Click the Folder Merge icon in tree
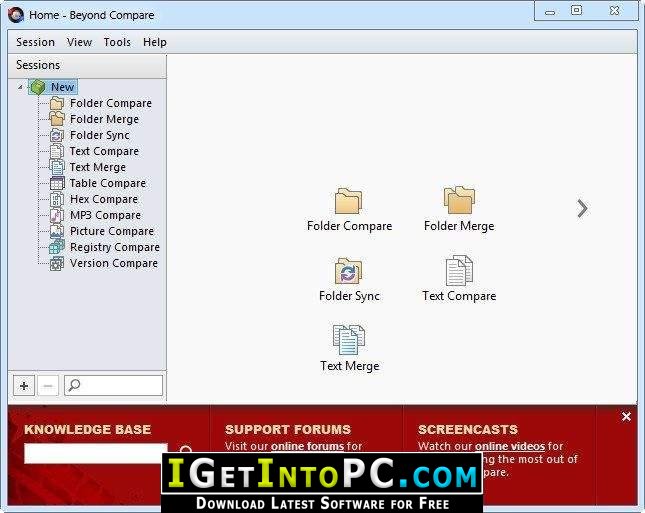The image size is (645, 513). point(57,119)
